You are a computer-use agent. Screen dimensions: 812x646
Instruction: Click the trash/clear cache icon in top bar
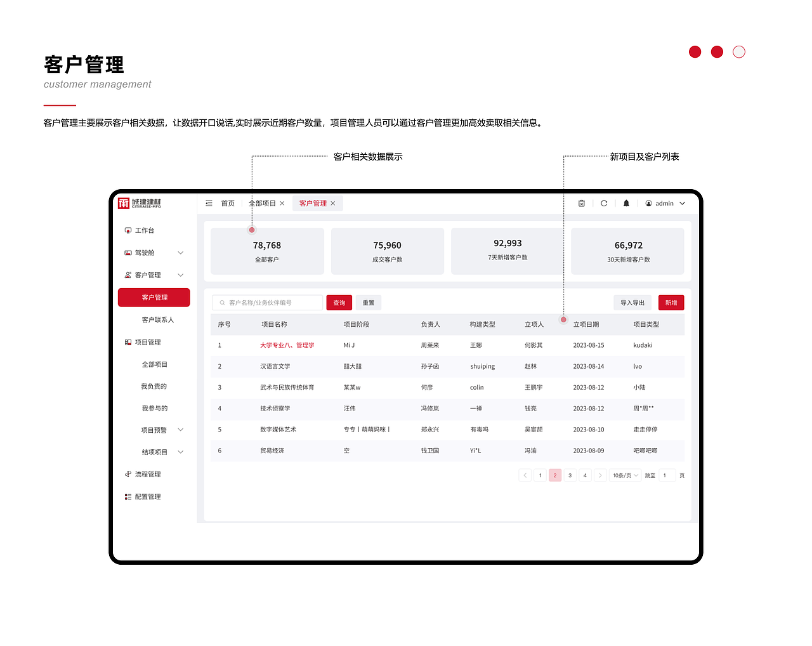click(x=582, y=203)
